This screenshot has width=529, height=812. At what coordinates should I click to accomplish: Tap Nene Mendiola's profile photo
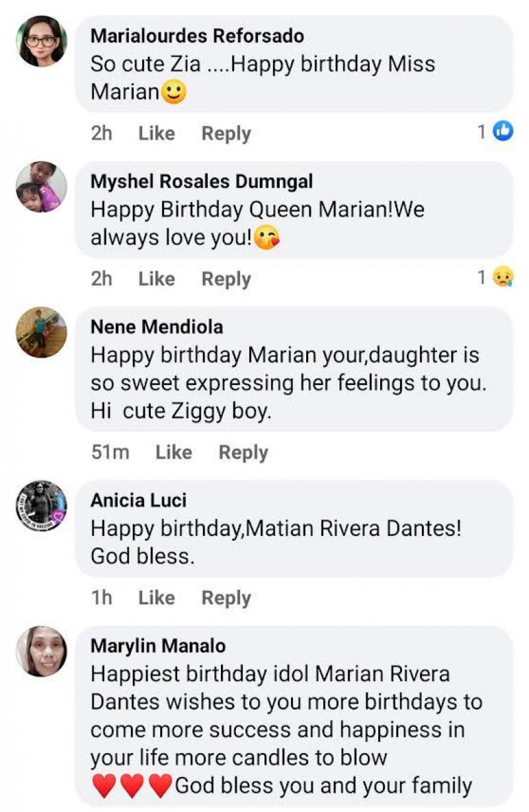pos(42,332)
